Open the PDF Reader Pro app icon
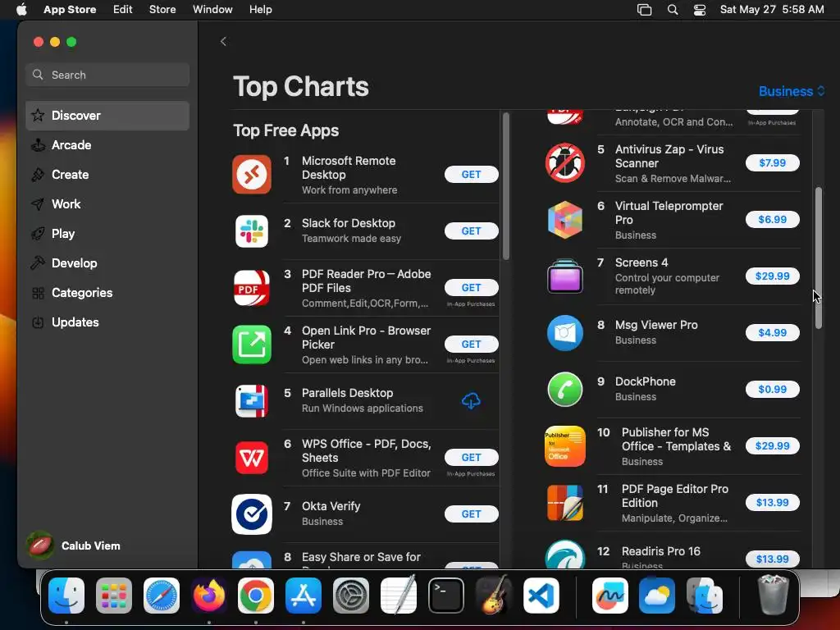840x630 pixels. 252,288
